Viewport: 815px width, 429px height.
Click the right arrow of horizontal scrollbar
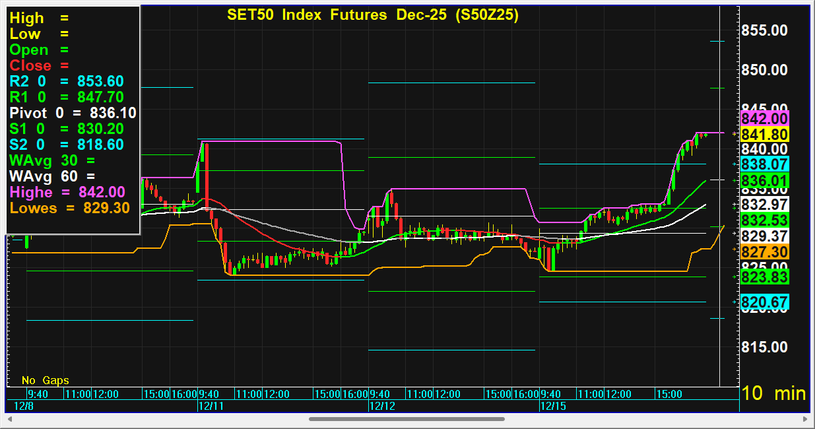coord(803,419)
